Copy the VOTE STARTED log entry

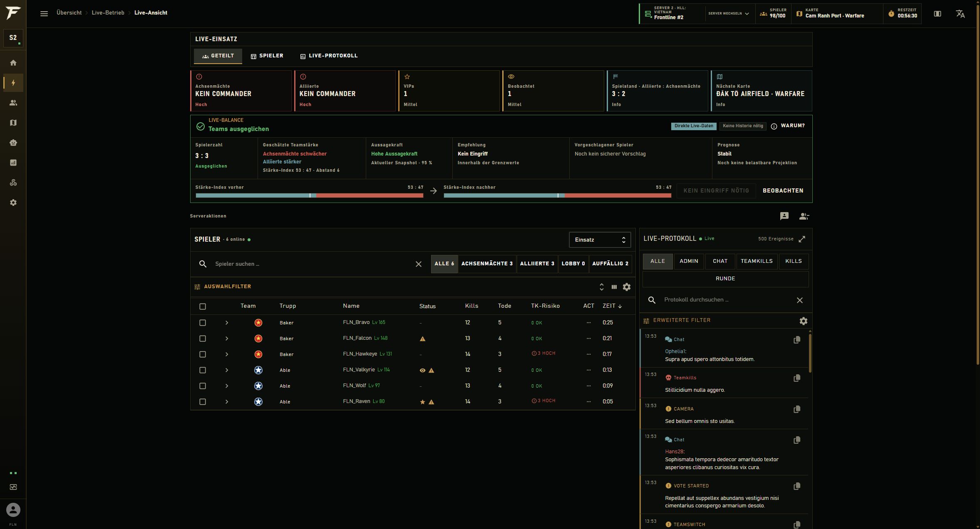tap(797, 487)
